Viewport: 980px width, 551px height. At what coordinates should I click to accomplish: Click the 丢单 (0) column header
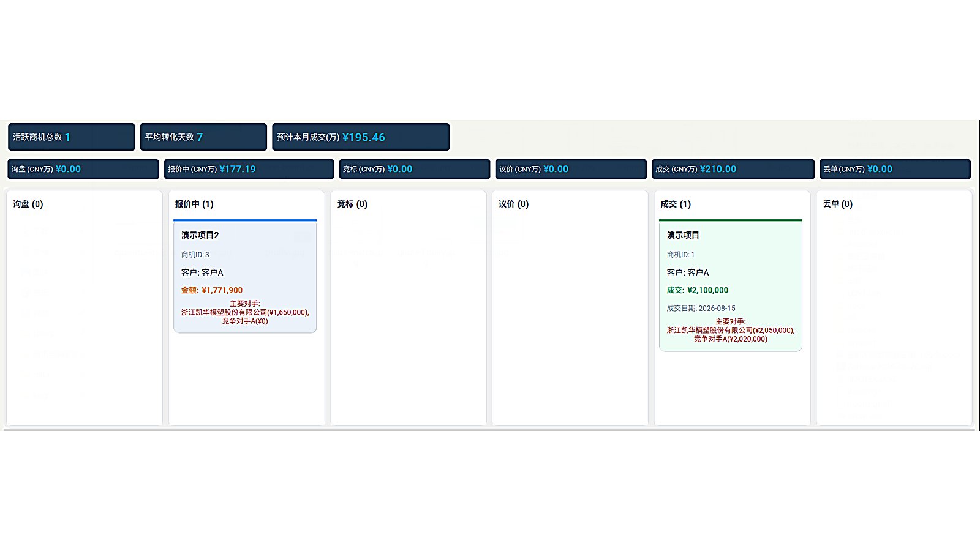coord(838,204)
